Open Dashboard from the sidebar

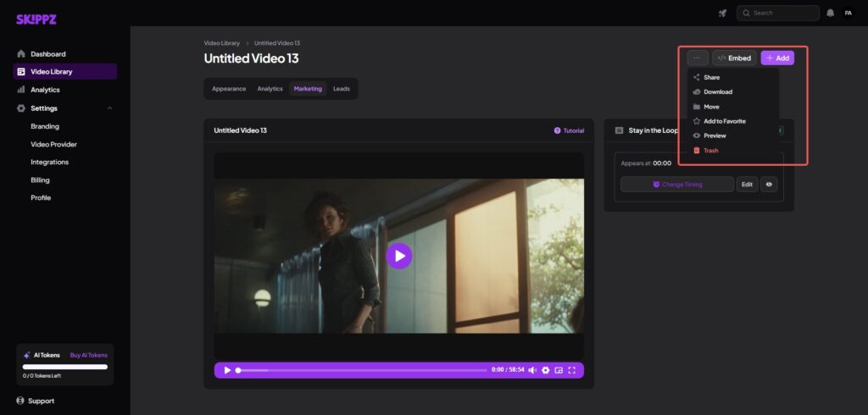(x=47, y=53)
